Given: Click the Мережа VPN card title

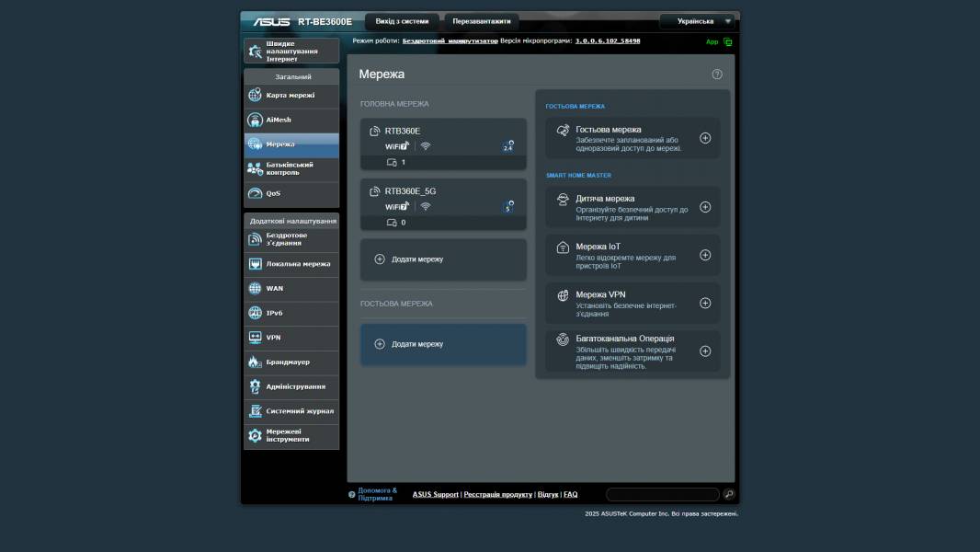Looking at the screenshot, I should click(600, 294).
